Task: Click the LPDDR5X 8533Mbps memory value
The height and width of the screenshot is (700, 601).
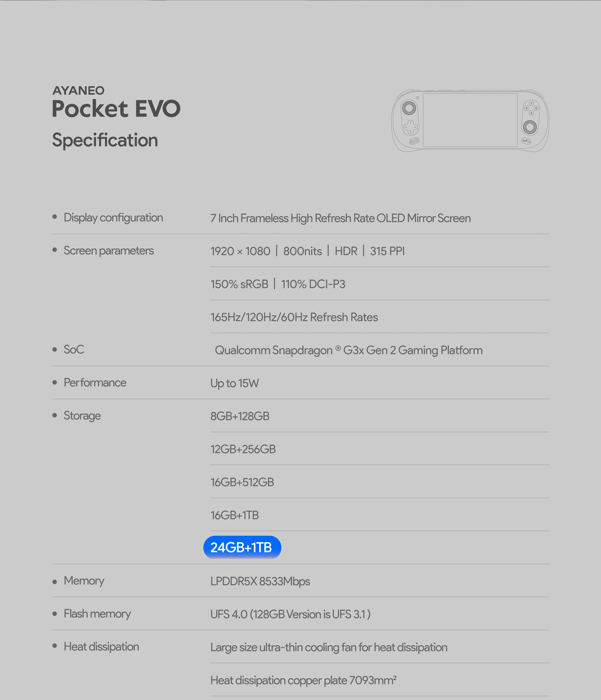Action: pyautogui.click(x=260, y=581)
